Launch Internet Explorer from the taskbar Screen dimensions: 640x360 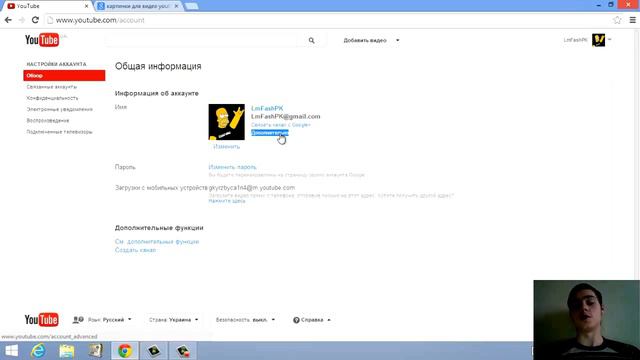[38, 351]
